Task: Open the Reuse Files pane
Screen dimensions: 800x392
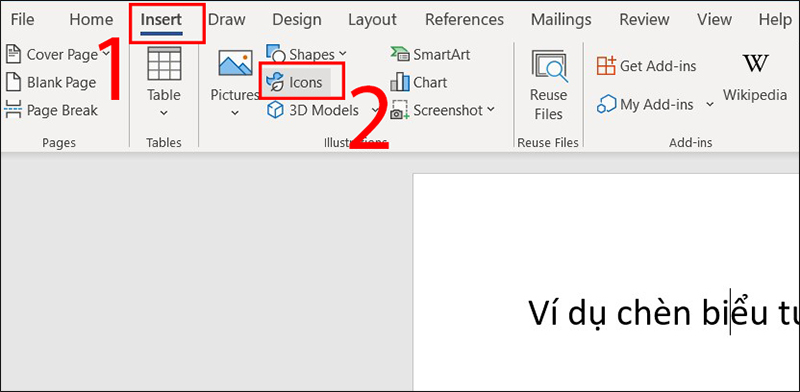Action: (x=548, y=85)
